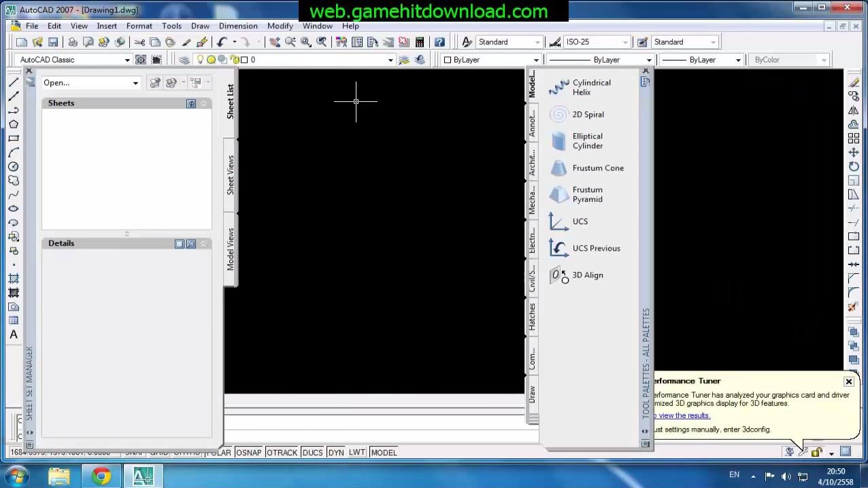Click the 3D Align tool
Viewport: 868px width, 488px height.
coord(577,275)
